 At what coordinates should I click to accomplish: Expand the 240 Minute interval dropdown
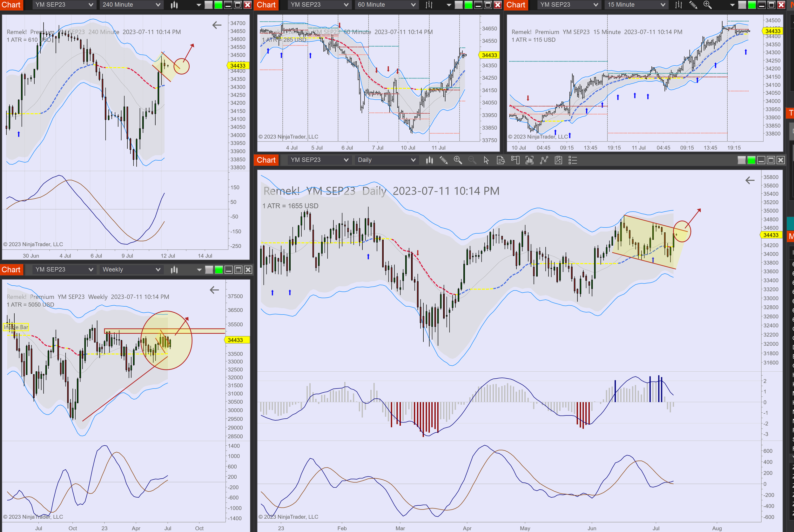point(131,5)
